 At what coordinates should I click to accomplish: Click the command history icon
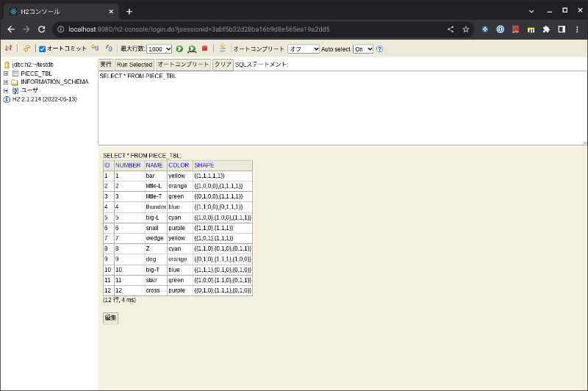[222, 49]
